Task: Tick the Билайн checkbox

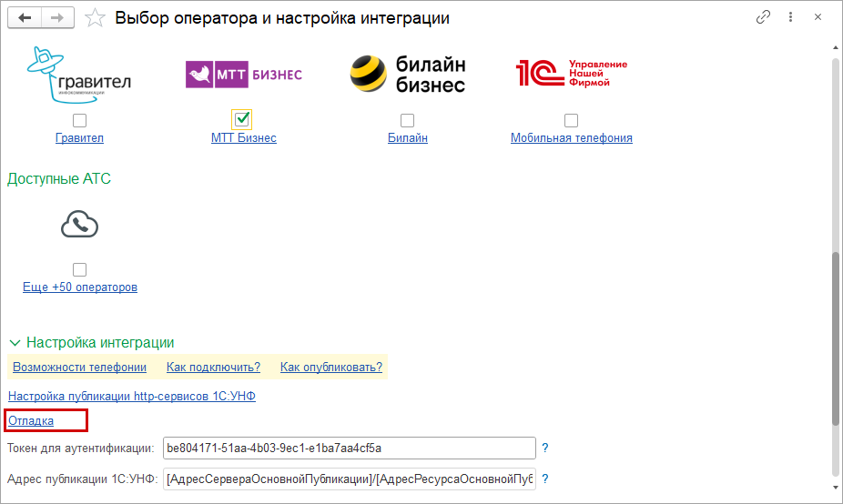Action: tap(407, 120)
